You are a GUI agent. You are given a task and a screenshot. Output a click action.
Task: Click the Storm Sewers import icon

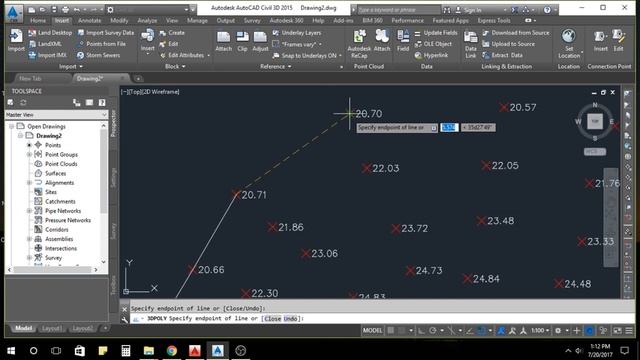(80, 55)
